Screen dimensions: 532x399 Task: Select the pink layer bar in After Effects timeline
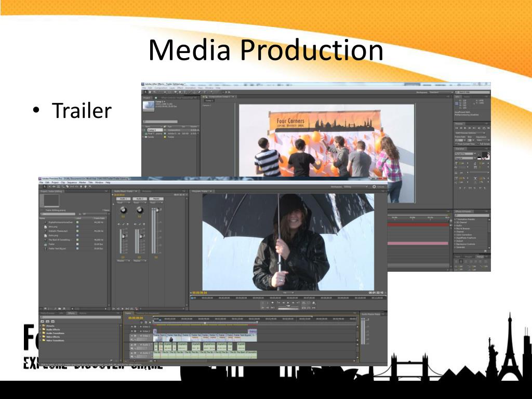coord(418,243)
